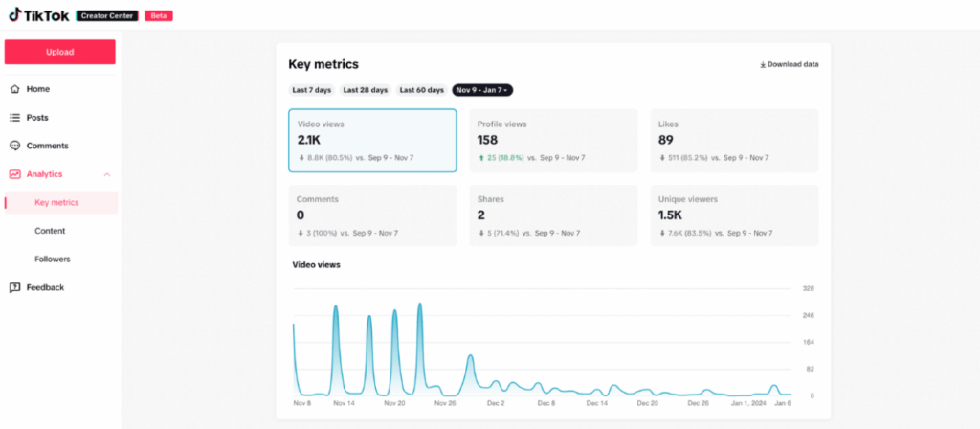Click the Download data link

[x=792, y=65]
